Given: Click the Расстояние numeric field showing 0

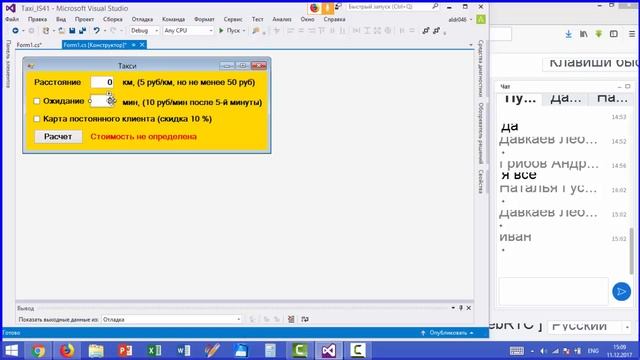Looking at the screenshot, I should pyautogui.click(x=102, y=82).
